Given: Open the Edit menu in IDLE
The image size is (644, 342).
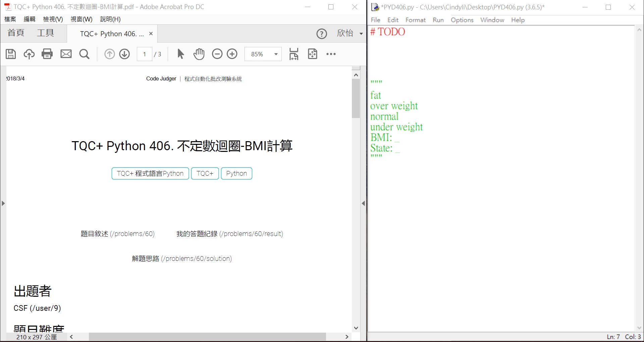Looking at the screenshot, I should (393, 20).
